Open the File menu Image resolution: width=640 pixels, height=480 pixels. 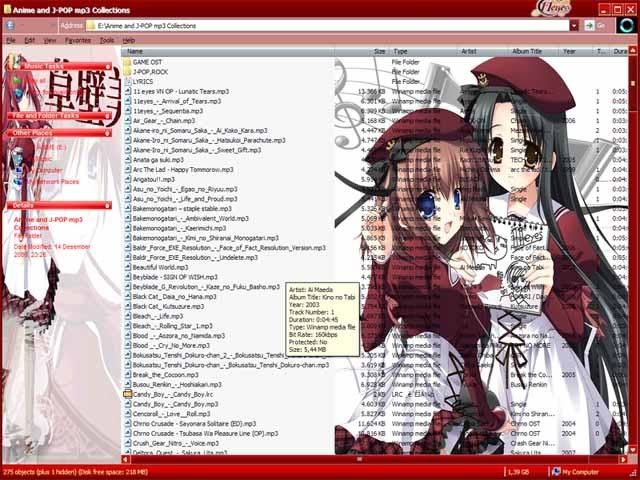(11, 40)
